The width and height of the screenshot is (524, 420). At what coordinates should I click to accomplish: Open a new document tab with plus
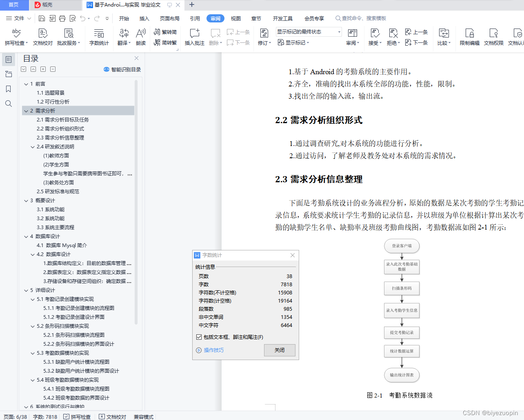pyautogui.click(x=192, y=5)
